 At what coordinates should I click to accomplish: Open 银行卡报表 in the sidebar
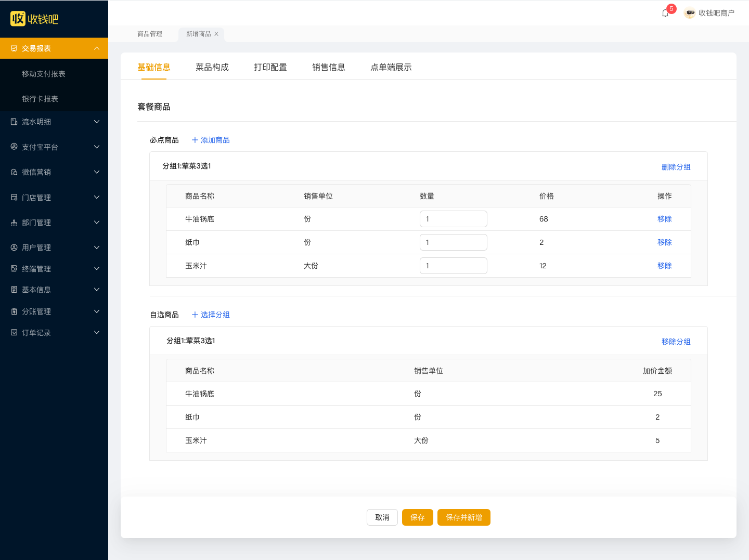40,99
